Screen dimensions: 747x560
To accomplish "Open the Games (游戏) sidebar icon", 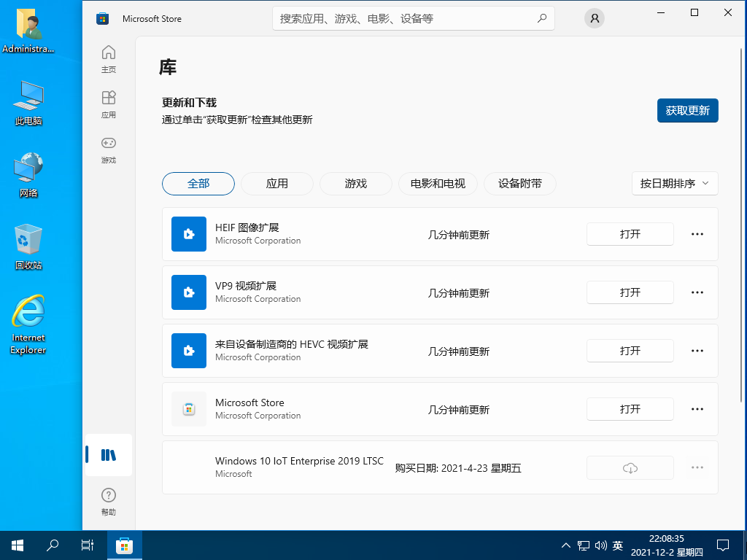I will (x=109, y=149).
